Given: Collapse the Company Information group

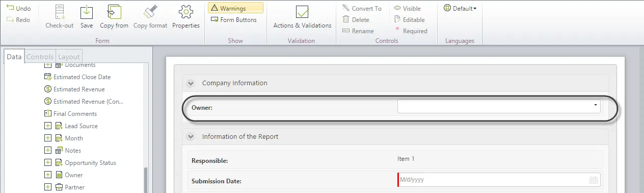Looking at the screenshot, I should [x=191, y=83].
